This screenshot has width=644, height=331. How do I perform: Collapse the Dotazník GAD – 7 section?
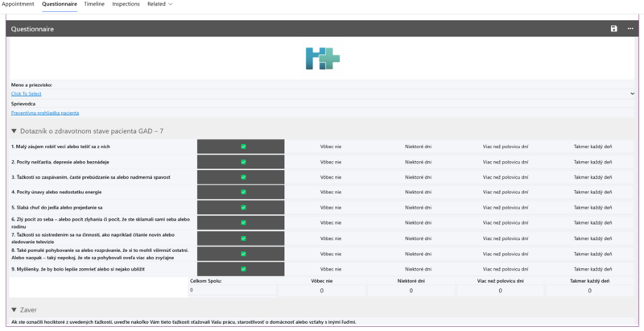click(x=14, y=130)
